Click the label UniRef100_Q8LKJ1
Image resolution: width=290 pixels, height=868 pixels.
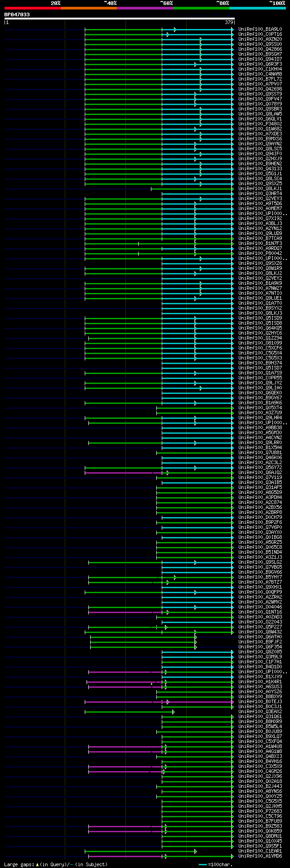pos(260,188)
